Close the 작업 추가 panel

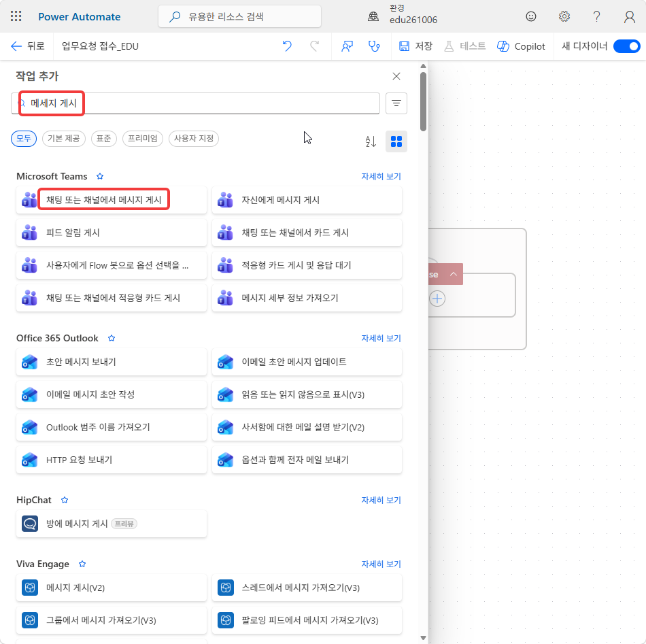click(396, 76)
